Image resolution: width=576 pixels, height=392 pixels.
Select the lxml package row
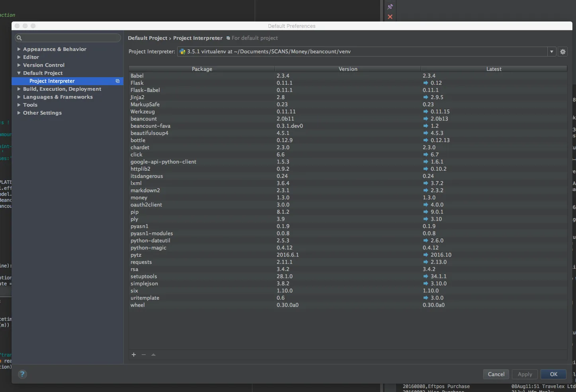[x=348, y=183]
